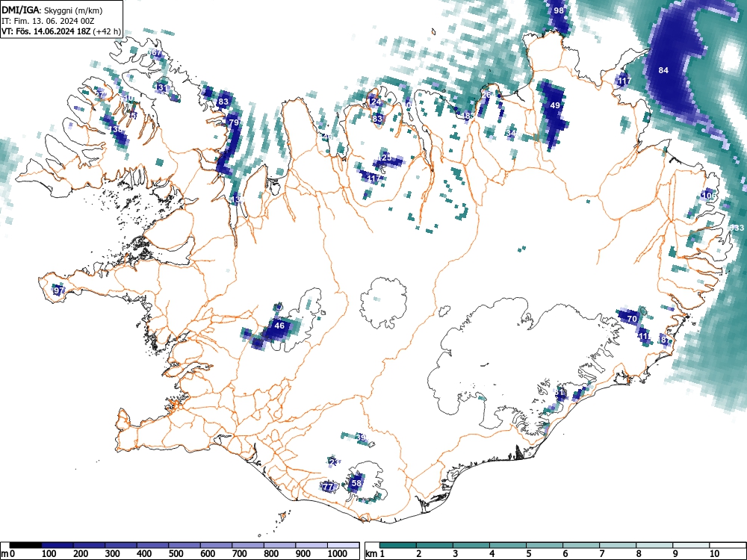Image resolution: width=747 pixels, height=560 pixels.
Task: Click the 'DMI/IGA: Skyggni (m/km)' title text
Action: (52, 10)
